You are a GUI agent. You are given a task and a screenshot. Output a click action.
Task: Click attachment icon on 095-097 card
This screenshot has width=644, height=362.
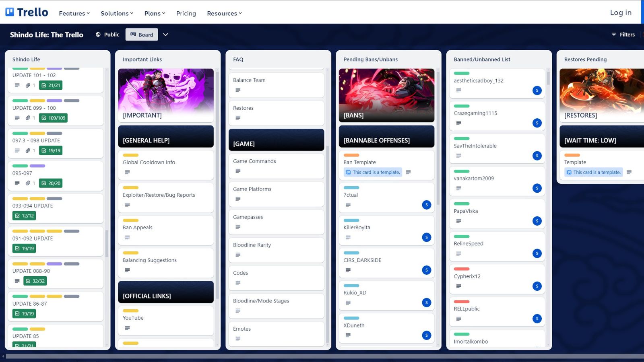[28, 183]
